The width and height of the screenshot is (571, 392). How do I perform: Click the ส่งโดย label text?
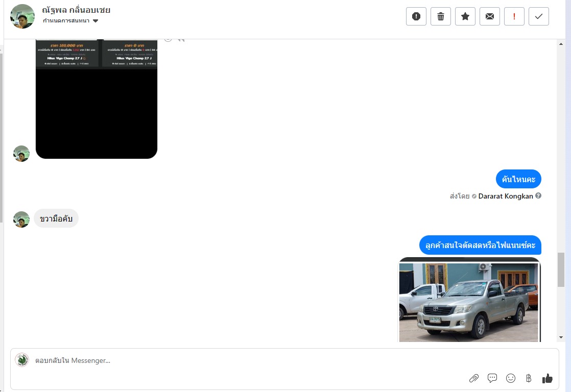pyautogui.click(x=460, y=196)
